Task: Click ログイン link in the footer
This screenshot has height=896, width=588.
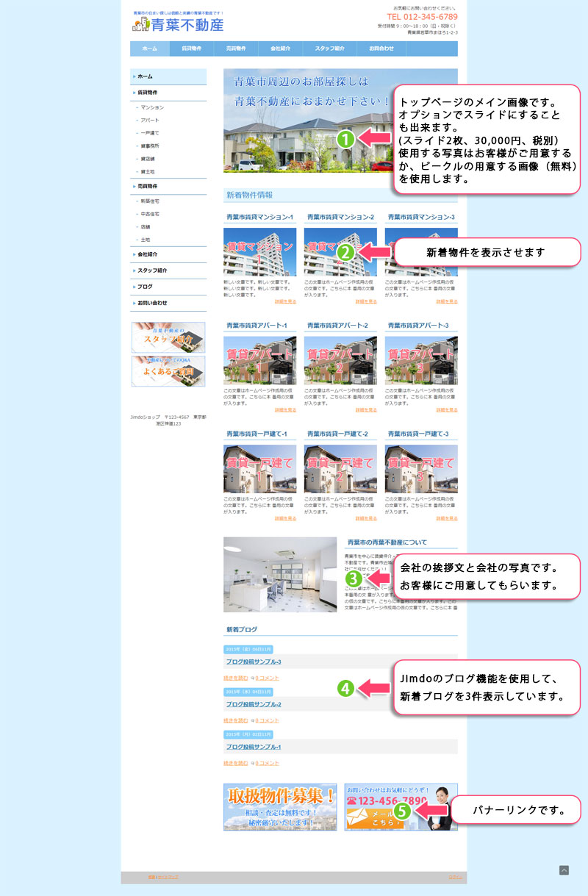Action: pyautogui.click(x=456, y=877)
